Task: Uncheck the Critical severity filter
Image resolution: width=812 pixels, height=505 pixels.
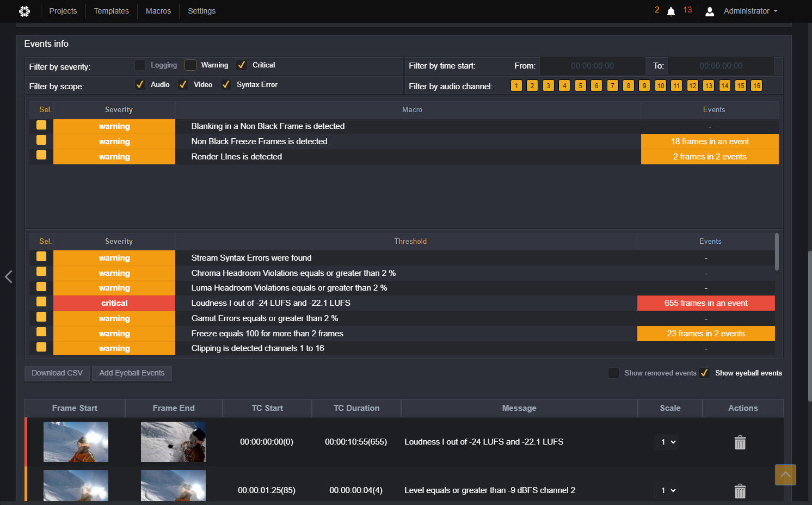Action: pos(242,65)
